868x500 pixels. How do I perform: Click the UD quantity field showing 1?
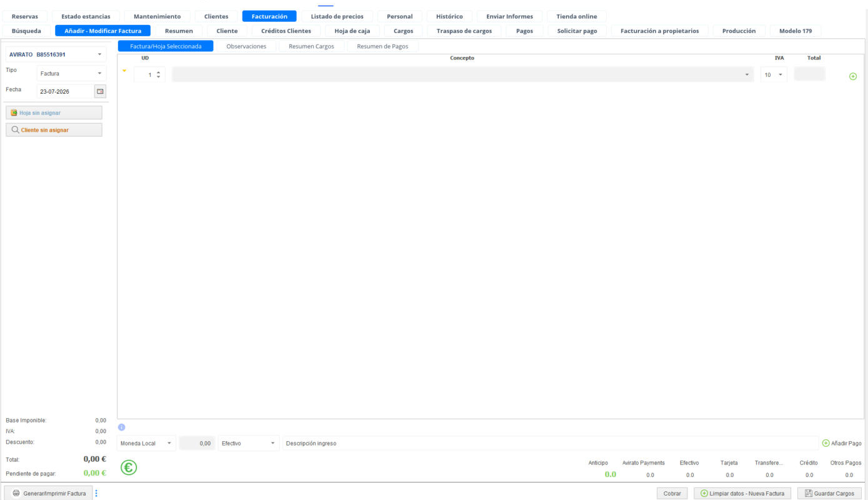click(144, 75)
